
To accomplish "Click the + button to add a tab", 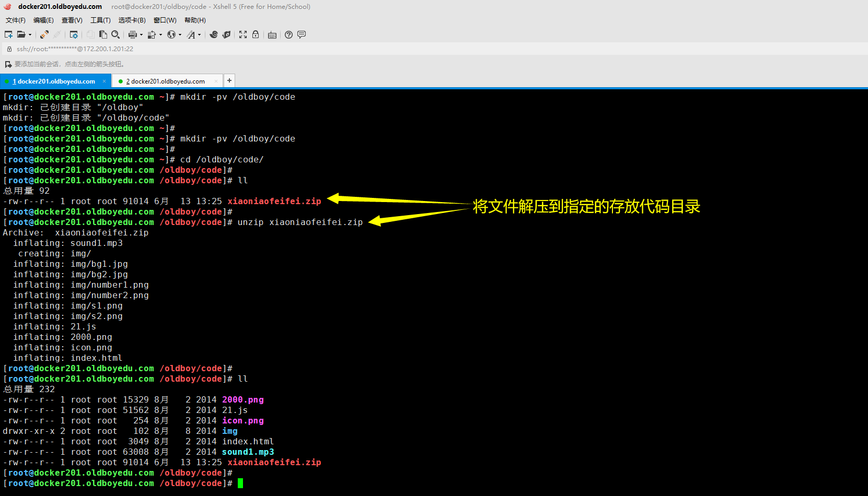I will (x=229, y=80).
